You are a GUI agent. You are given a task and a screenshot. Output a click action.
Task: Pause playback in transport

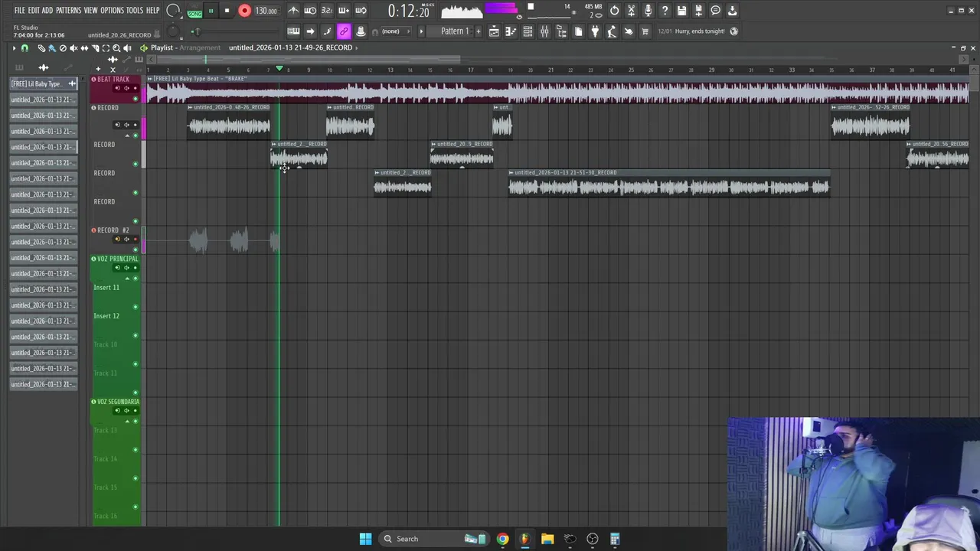point(211,11)
